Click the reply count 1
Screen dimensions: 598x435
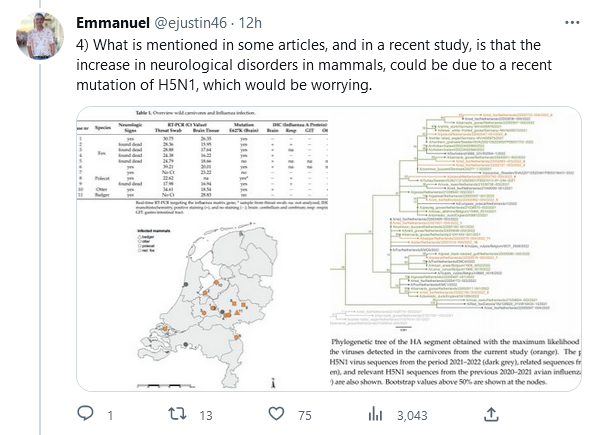[110, 415]
